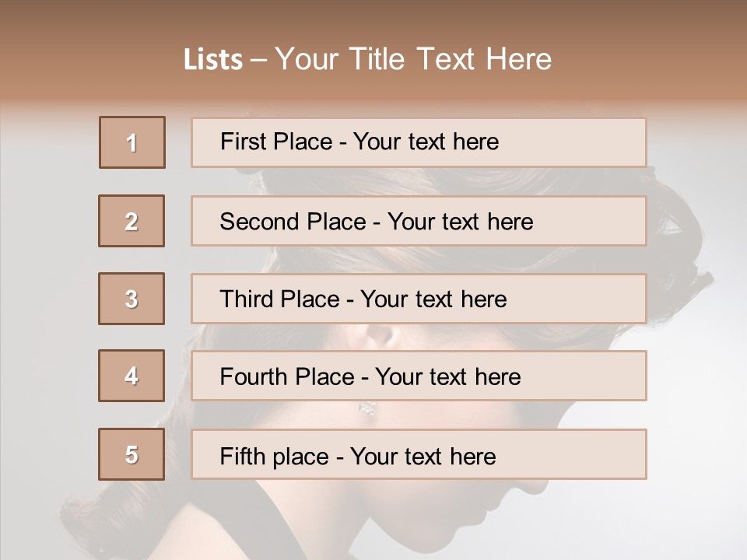Screen dimensions: 747x560
Task: Click the number 5 square
Action: (132, 454)
